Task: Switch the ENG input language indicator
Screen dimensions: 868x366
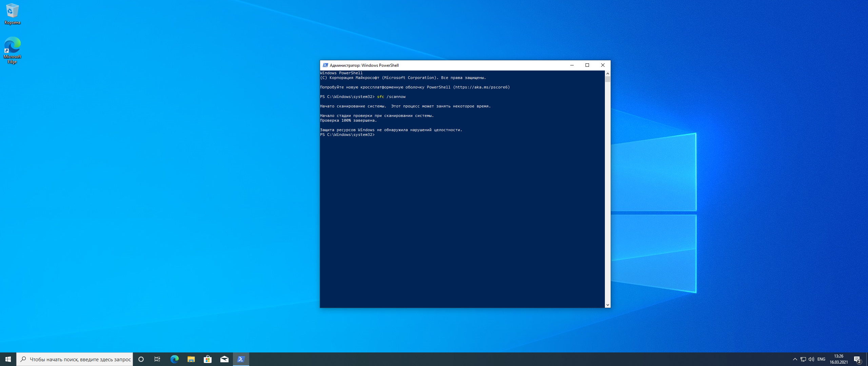Action: pyautogui.click(x=821, y=359)
